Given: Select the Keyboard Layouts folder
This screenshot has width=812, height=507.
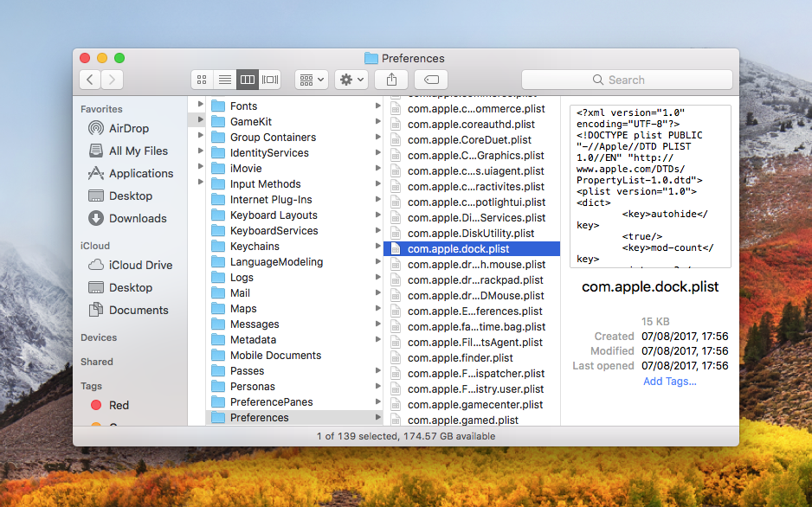Looking at the screenshot, I should 294,215.
